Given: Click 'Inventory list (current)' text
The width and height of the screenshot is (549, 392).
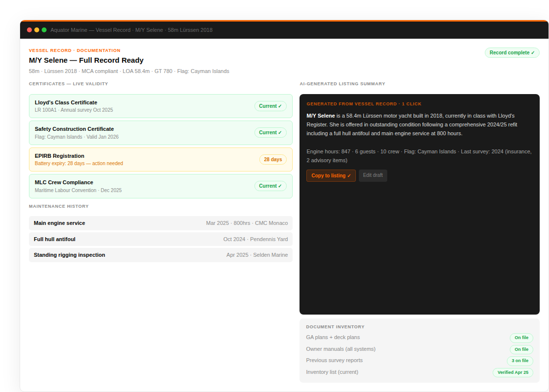Looking at the screenshot, I should (332, 372).
